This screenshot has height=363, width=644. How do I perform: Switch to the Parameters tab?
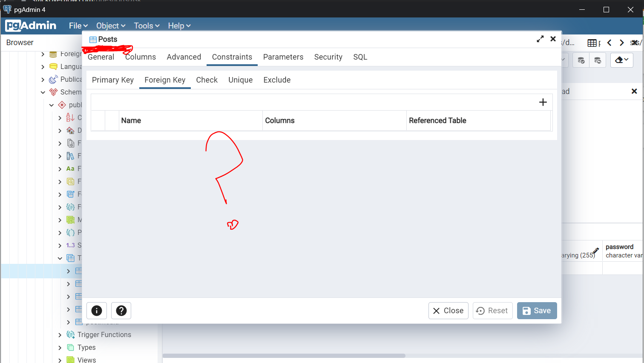[x=283, y=57]
